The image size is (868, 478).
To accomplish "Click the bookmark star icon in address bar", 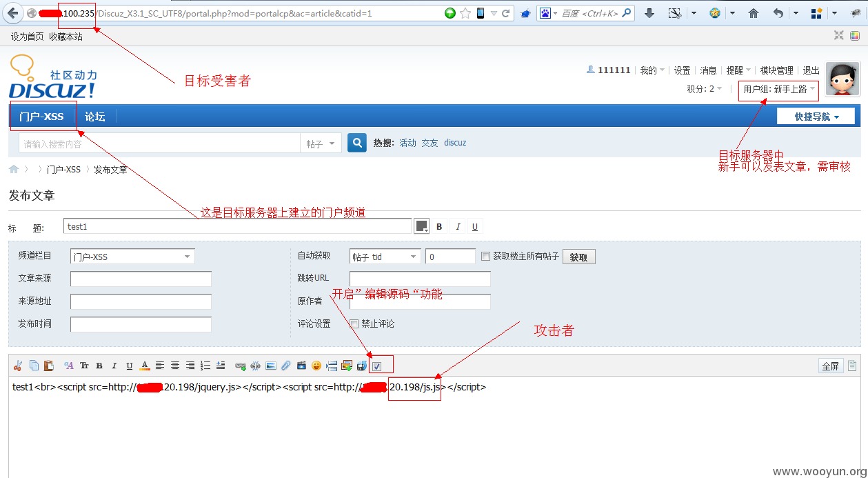I will pyautogui.click(x=465, y=13).
